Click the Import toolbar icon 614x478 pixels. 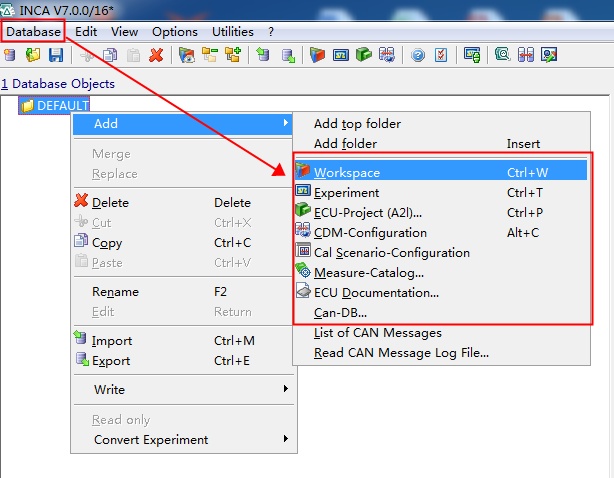(x=263, y=55)
